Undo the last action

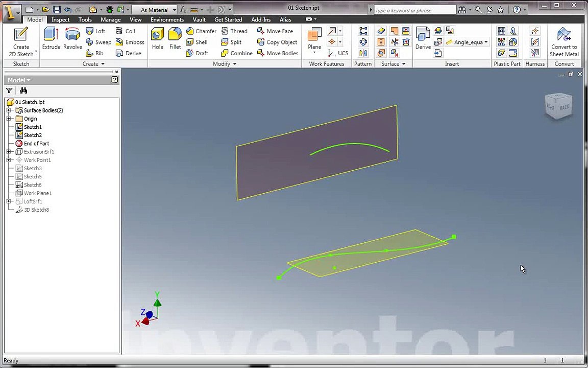[68, 10]
